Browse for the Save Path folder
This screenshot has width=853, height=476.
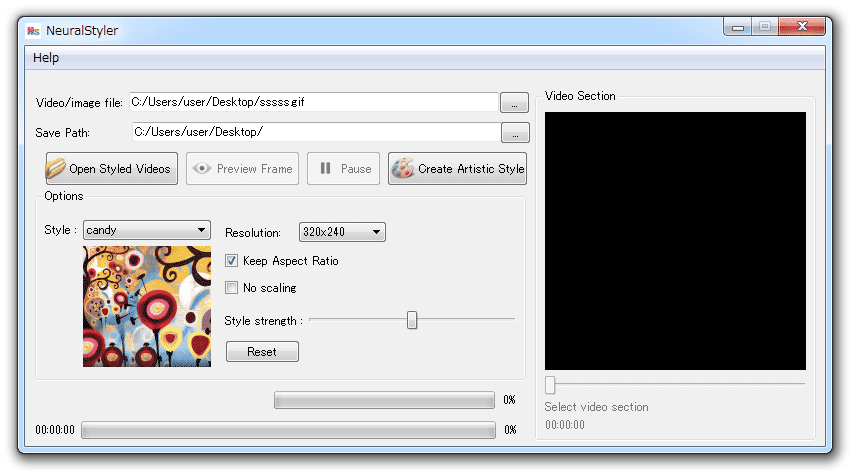click(x=515, y=133)
